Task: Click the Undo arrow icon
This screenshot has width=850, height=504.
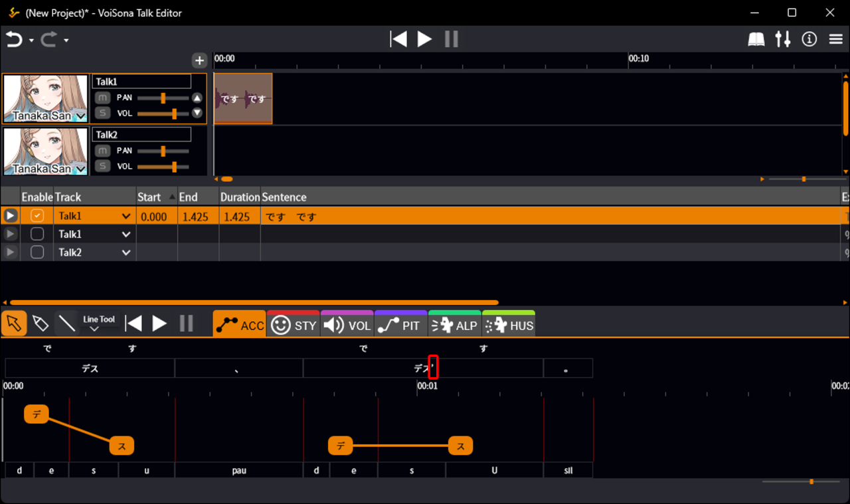Action: [x=14, y=40]
